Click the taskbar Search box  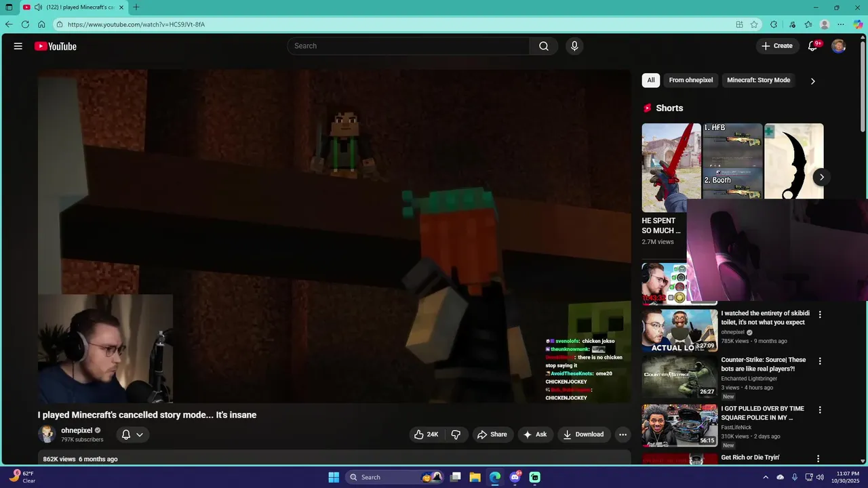(395, 477)
